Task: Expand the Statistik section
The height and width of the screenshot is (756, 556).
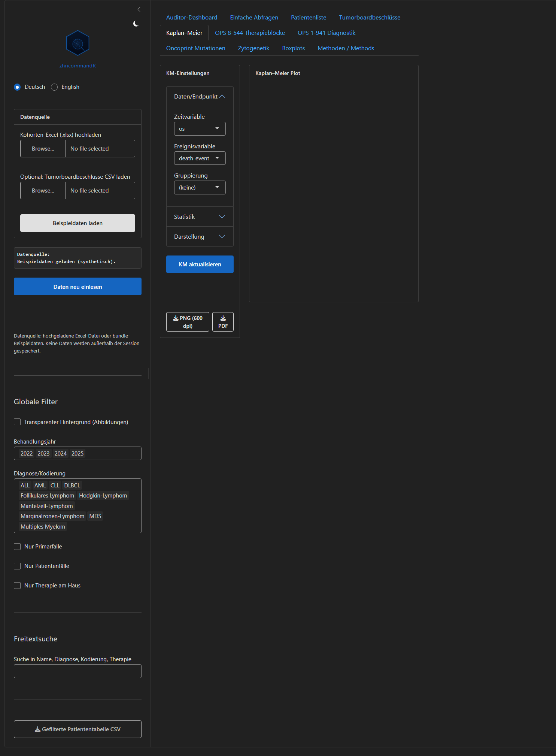Action: tap(200, 217)
